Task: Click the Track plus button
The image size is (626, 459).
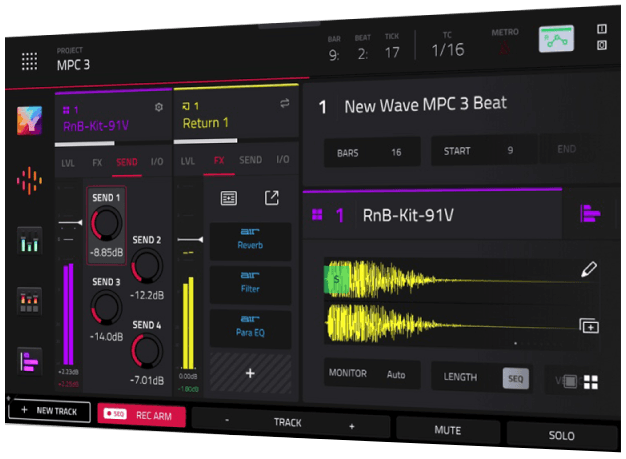Action: [352, 426]
